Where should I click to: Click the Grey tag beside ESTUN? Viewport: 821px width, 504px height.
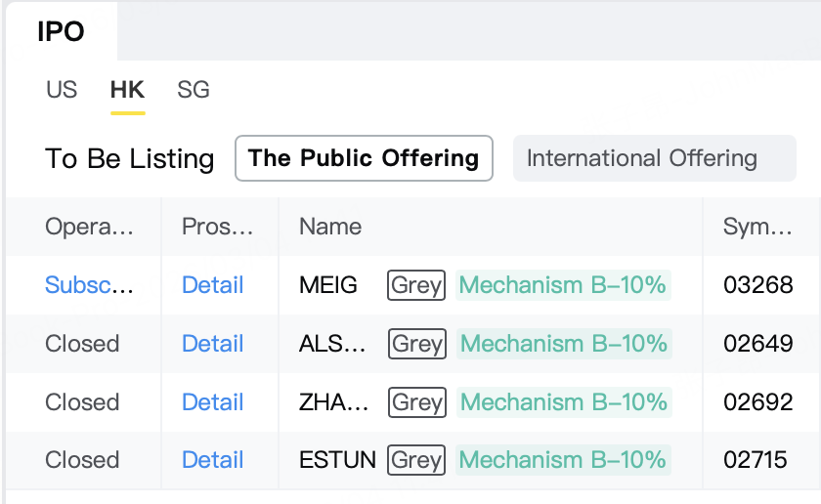pyautogui.click(x=416, y=459)
